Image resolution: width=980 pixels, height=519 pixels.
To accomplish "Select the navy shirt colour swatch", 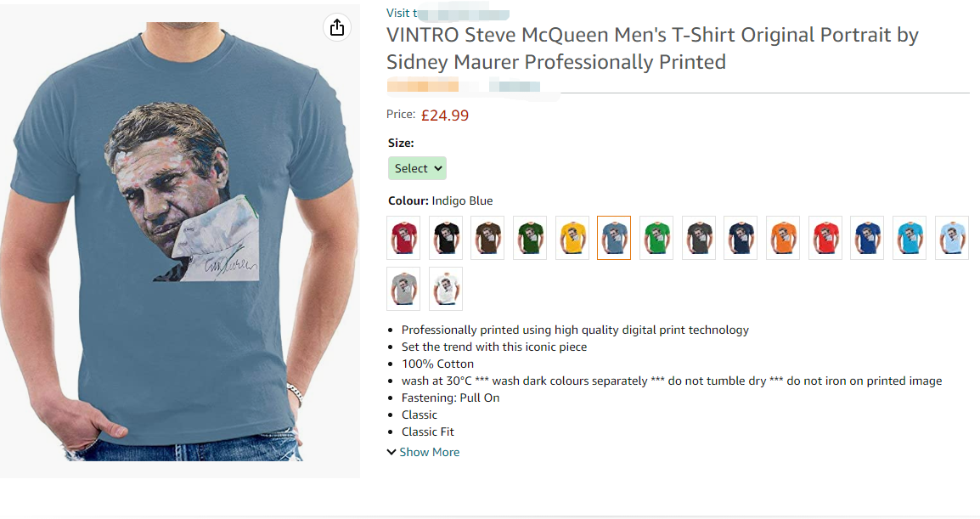I will coord(741,238).
